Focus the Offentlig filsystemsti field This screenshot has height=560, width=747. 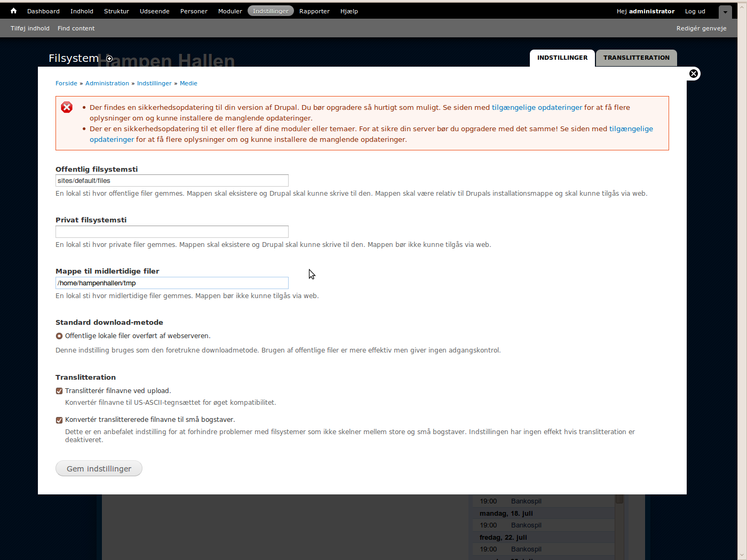click(x=172, y=181)
